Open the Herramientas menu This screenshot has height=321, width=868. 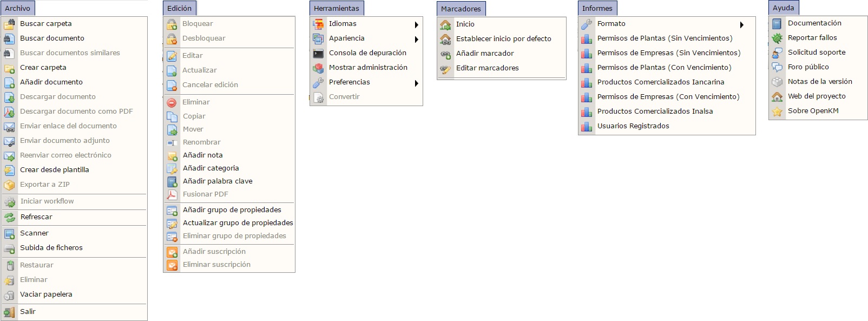(337, 8)
